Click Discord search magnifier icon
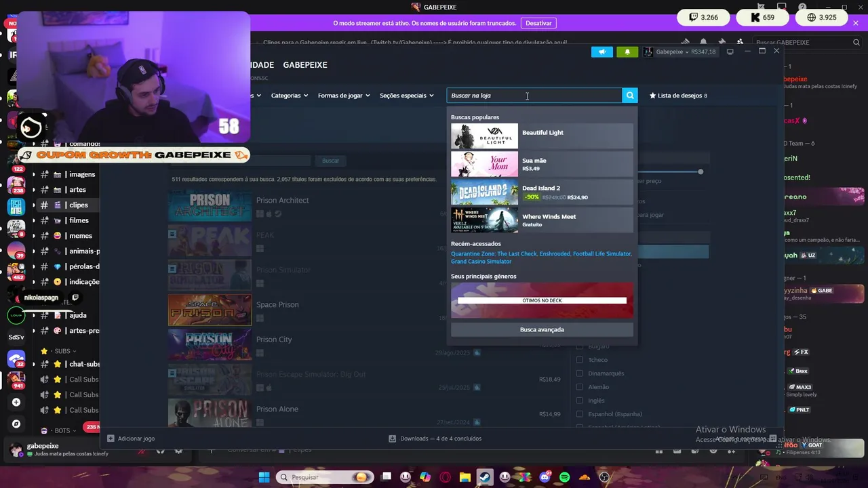Screen dimensions: 868x488 click(x=856, y=42)
